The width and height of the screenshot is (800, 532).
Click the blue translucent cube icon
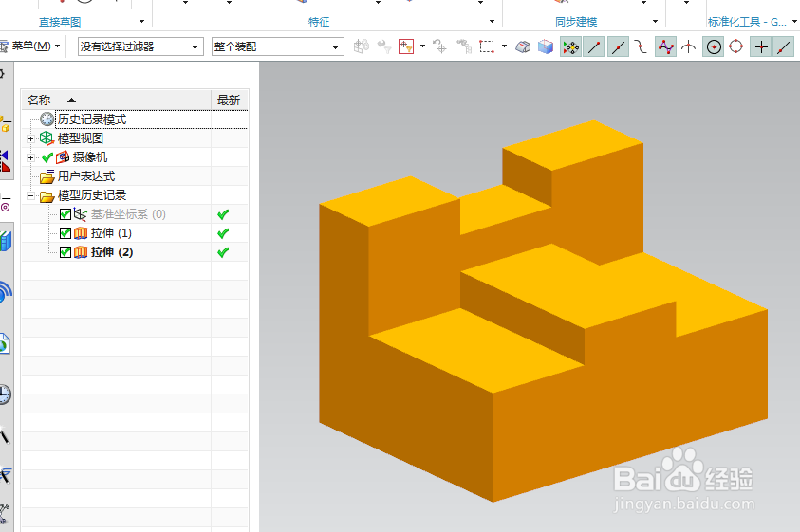pyautogui.click(x=546, y=46)
